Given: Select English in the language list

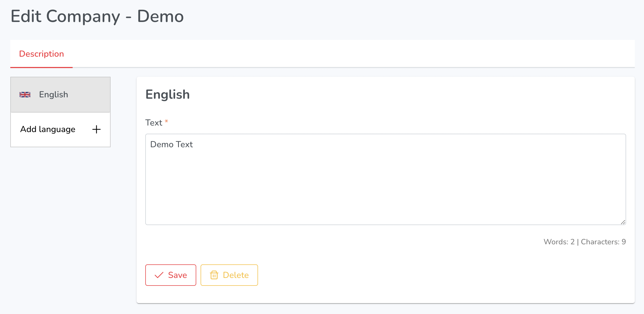Looking at the screenshot, I should [60, 95].
